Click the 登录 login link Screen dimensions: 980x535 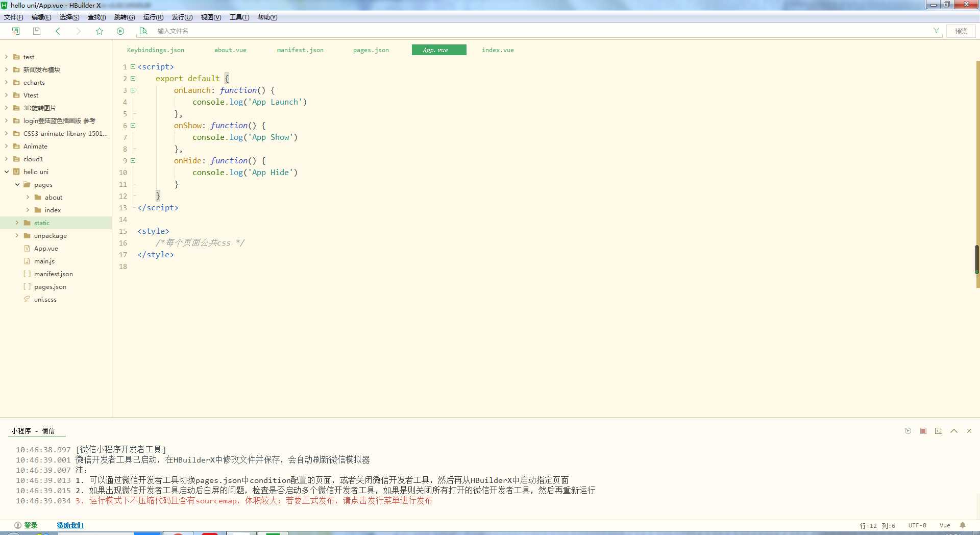tap(31, 525)
